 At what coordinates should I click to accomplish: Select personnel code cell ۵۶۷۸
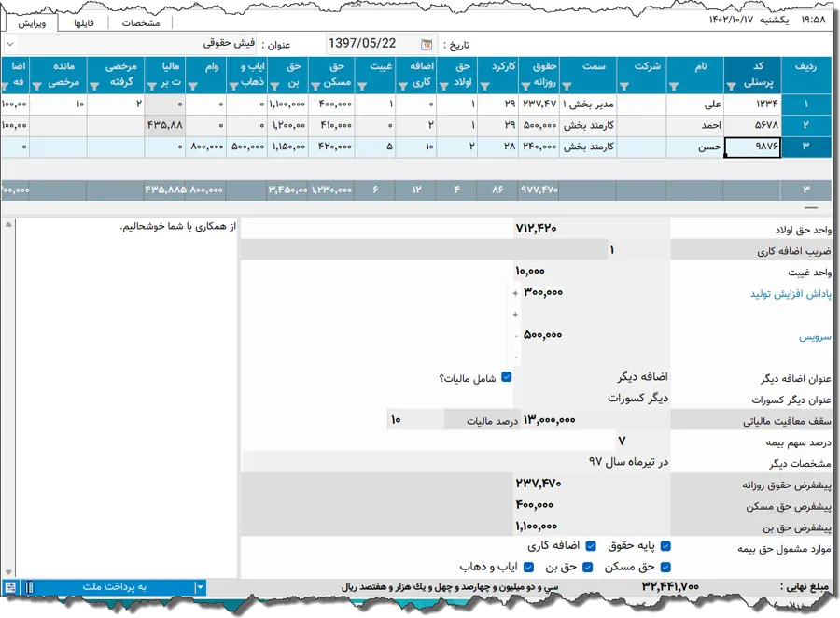point(752,125)
